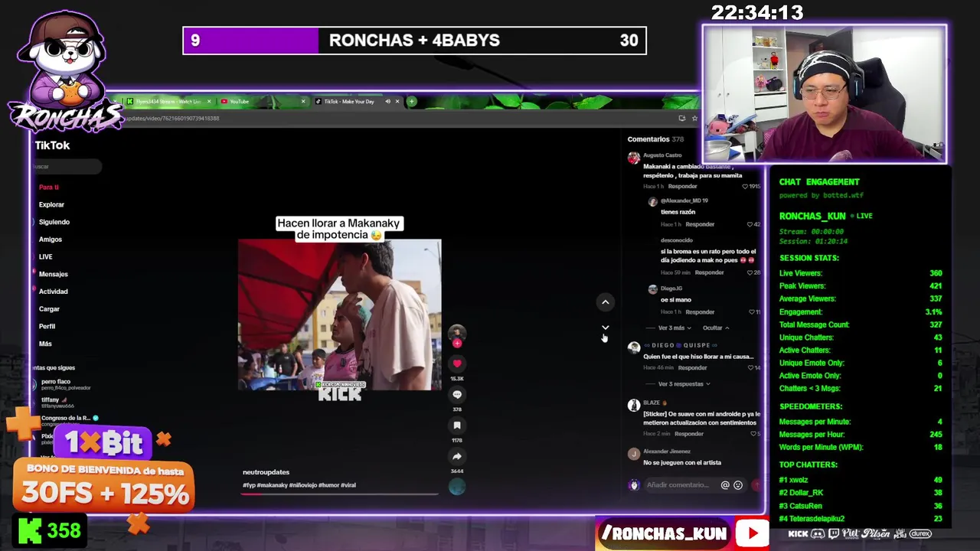Close the YouTube browser tab
The height and width of the screenshot is (551, 980).
point(303,102)
